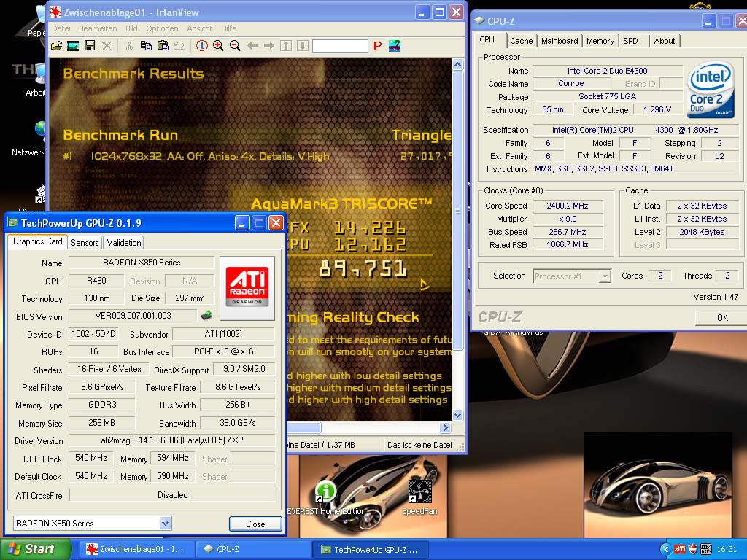This screenshot has height=560, width=747.
Task: Click the ATI Radeon logo in GPU-Z
Action: tap(247, 287)
